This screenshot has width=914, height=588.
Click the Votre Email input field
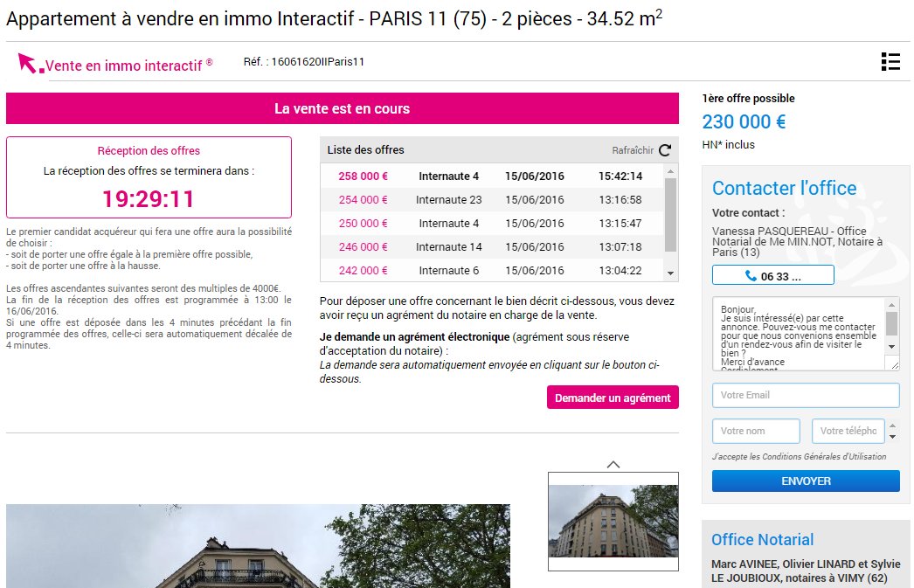(x=805, y=395)
